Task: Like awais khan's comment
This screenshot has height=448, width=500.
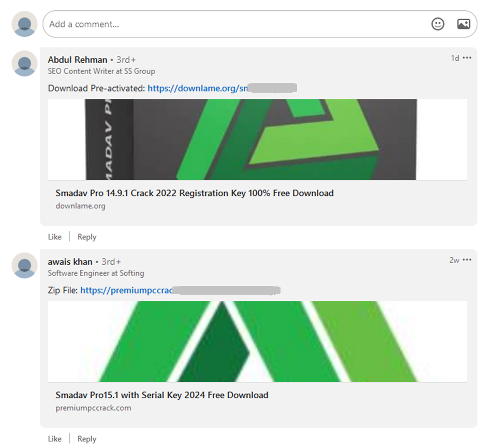Action: click(55, 439)
